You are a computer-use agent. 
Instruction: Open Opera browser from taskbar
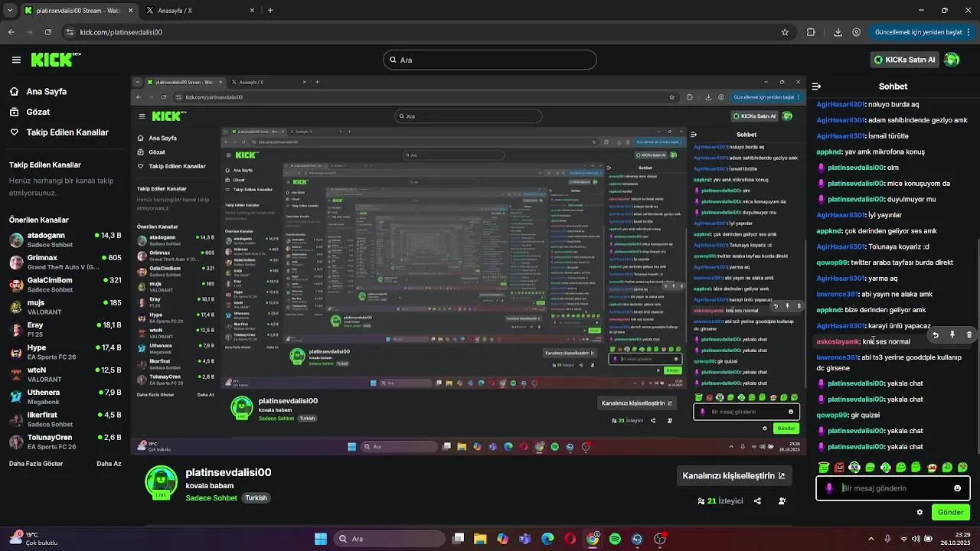(x=570, y=539)
